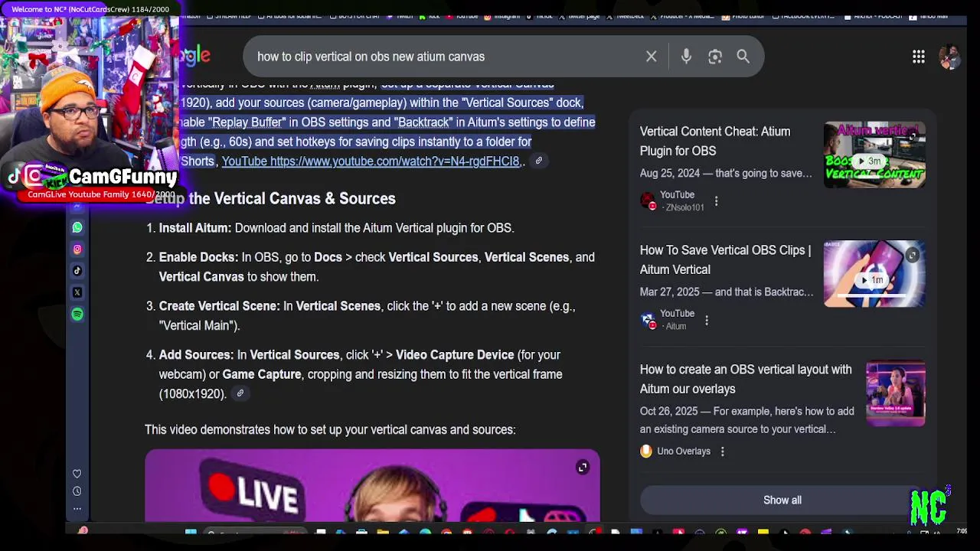Submit search with the magnifying glass icon
This screenshot has height=551, width=980.
pyautogui.click(x=743, y=57)
